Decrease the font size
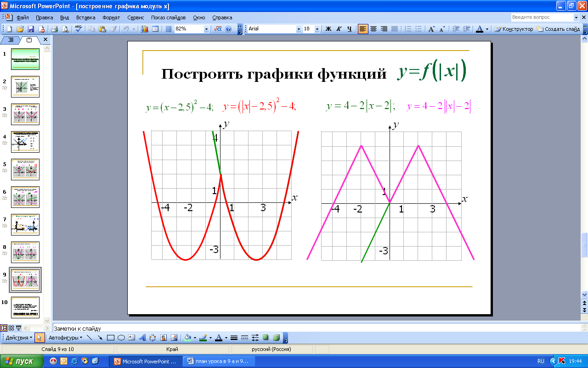This screenshot has width=588, height=368. pos(442,29)
